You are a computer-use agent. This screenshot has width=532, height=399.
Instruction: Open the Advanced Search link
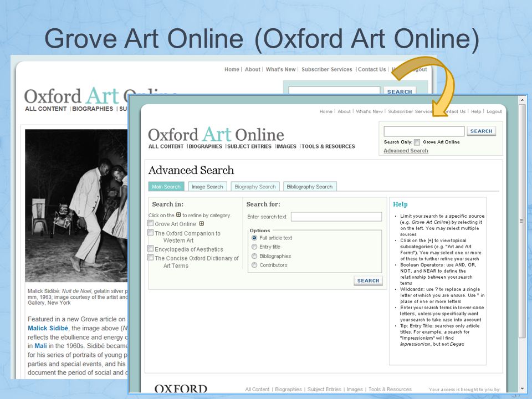tap(406, 151)
